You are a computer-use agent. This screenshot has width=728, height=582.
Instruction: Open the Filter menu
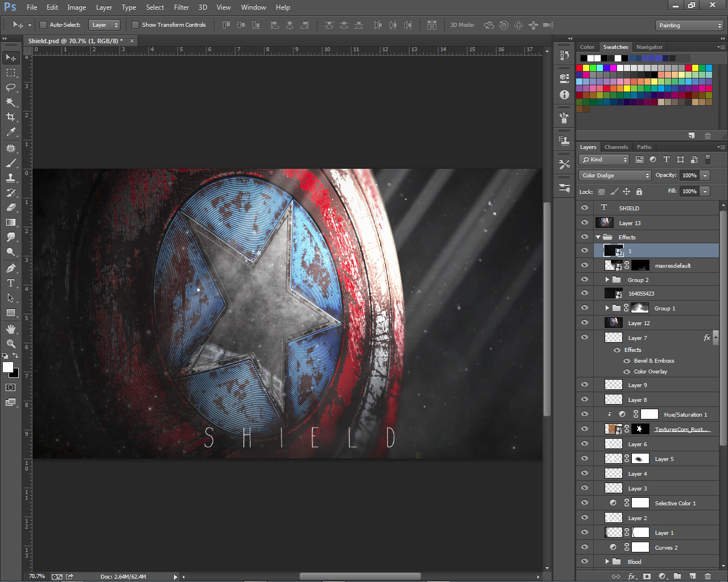181,7
